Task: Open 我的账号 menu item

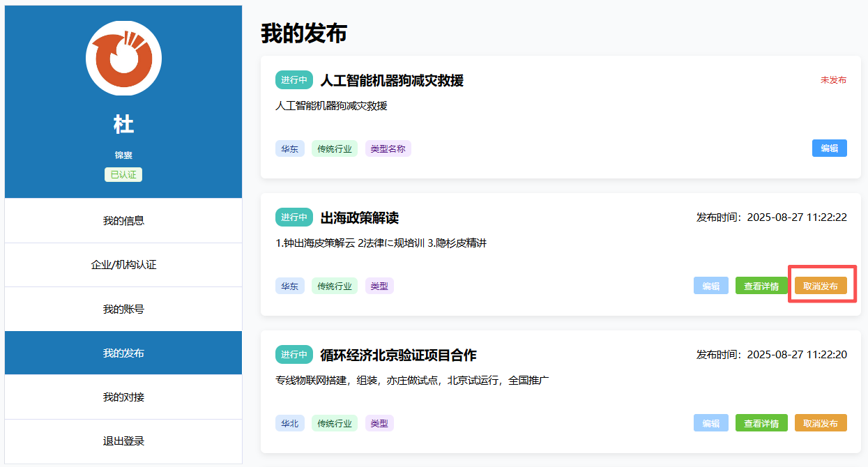Action: point(123,309)
